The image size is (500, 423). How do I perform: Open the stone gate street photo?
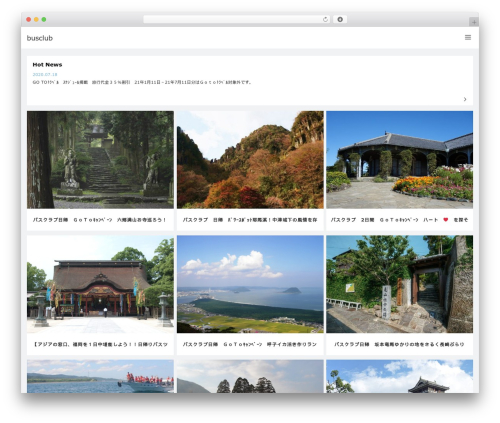click(x=399, y=284)
